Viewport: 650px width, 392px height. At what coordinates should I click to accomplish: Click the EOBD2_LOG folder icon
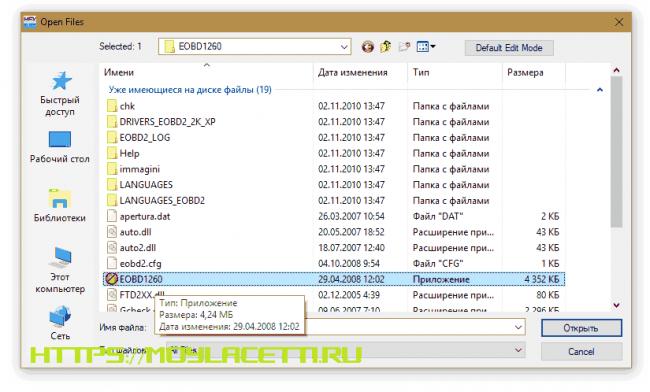(112, 138)
